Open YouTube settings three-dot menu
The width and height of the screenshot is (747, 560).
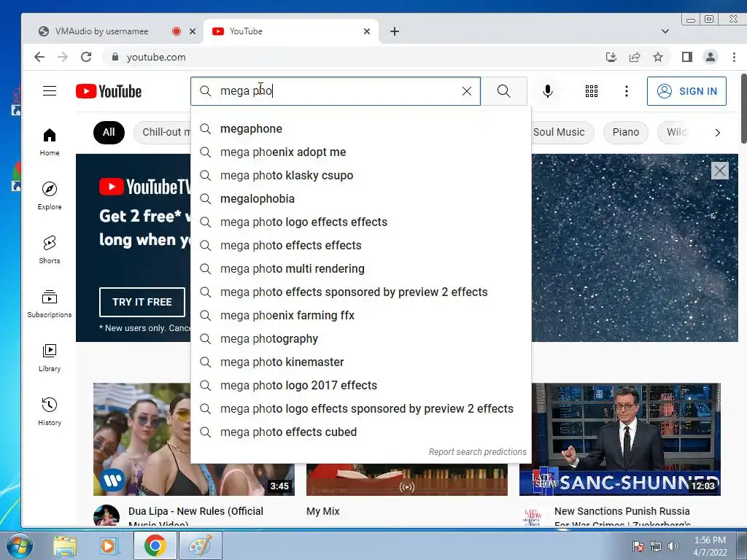(627, 91)
